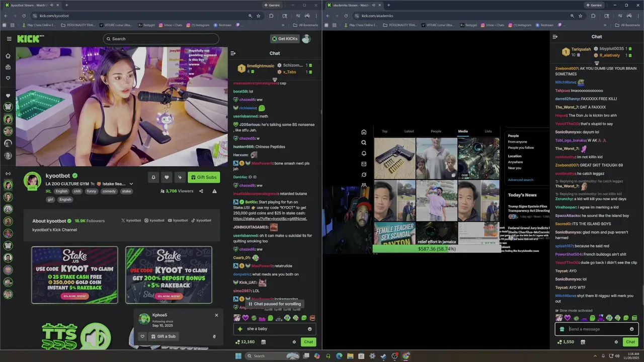
Task: Show more bookmarks in akademiks browser window
Action: (604, 25)
